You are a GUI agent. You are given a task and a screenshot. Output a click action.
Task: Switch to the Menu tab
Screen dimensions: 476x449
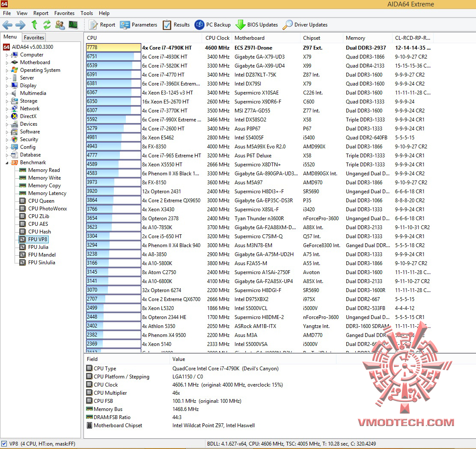coord(10,37)
